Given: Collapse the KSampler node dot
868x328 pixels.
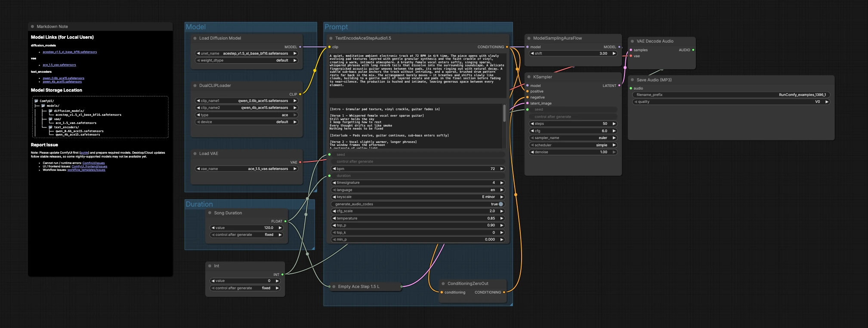Looking at the screenshot, I should click(x=529, y=77).
